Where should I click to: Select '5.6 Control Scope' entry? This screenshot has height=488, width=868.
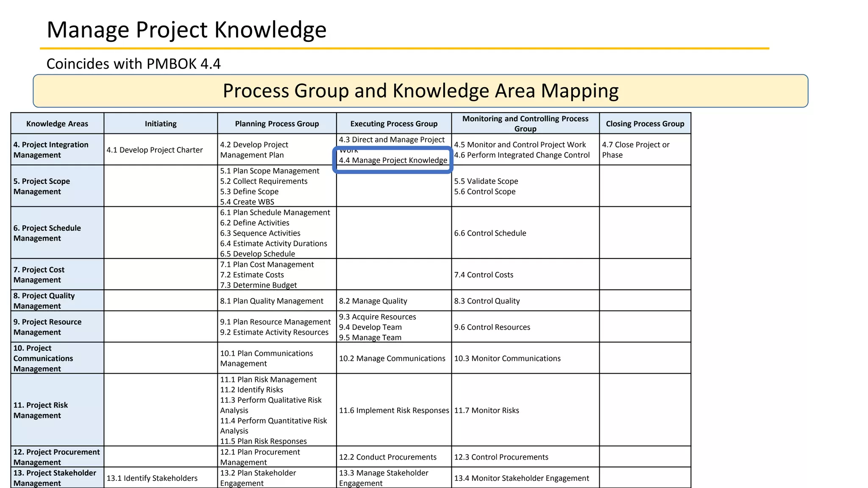(485, 191)
